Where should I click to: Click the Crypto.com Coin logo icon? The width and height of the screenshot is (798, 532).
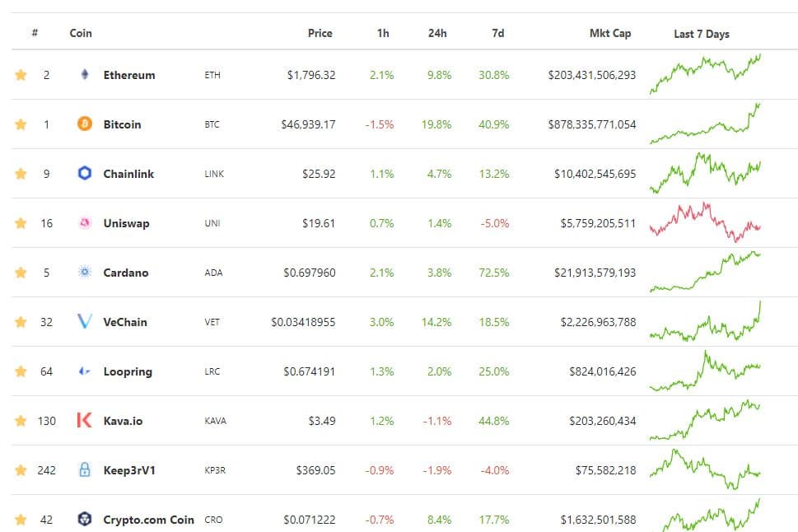pos(85,519)
